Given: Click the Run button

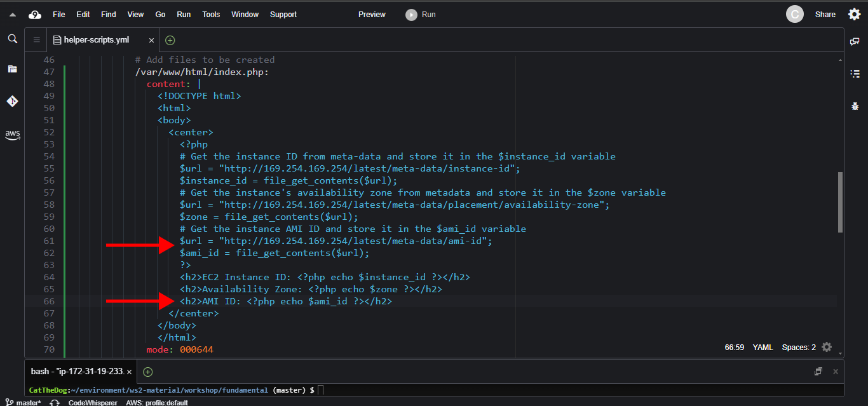Looking at the screenshot, I should coord(421,15).
